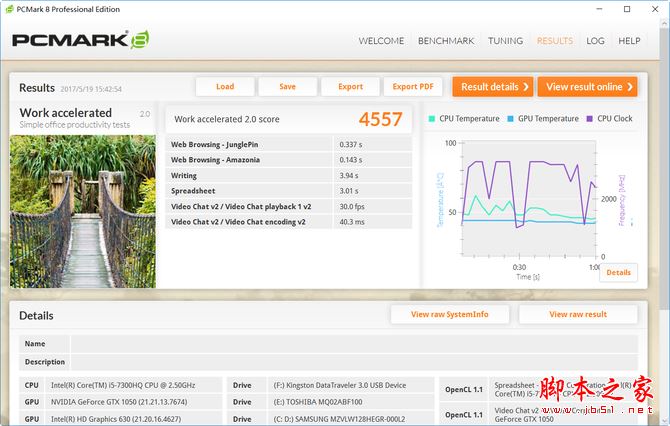This screenshot has width=670, height=426.
Task: Select the Web Browsing - JunglePin row
Action: click(289, 144)
